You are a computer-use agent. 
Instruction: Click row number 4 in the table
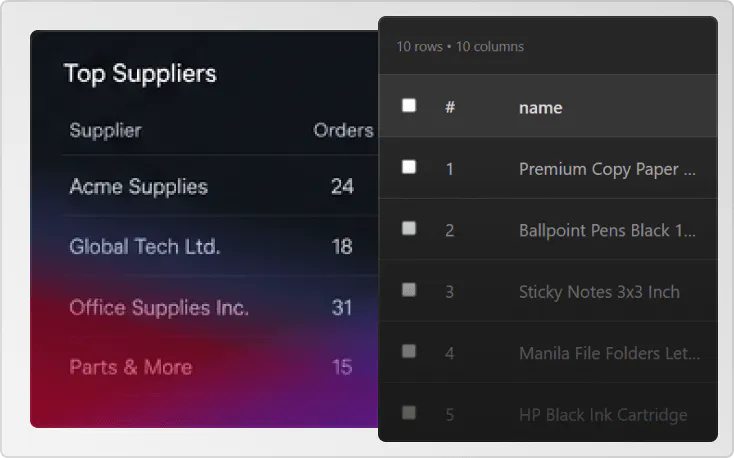tap(449, 353)
